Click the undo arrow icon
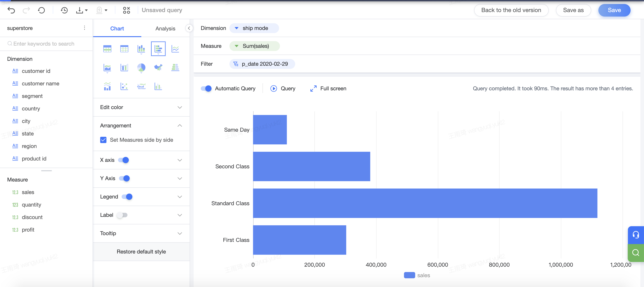 click(x=11, y=10)
